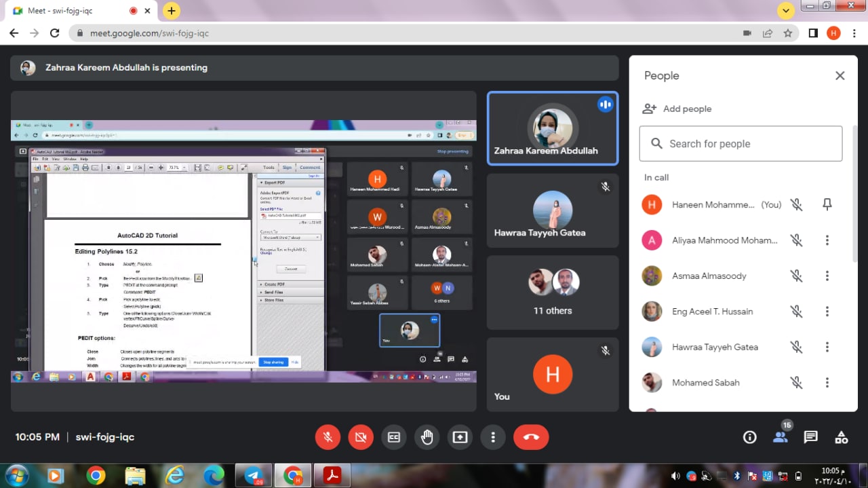The width and height of the screenshot is (868, 488).
Task: Open a new browser tab
Action: (x=172, y=11)
